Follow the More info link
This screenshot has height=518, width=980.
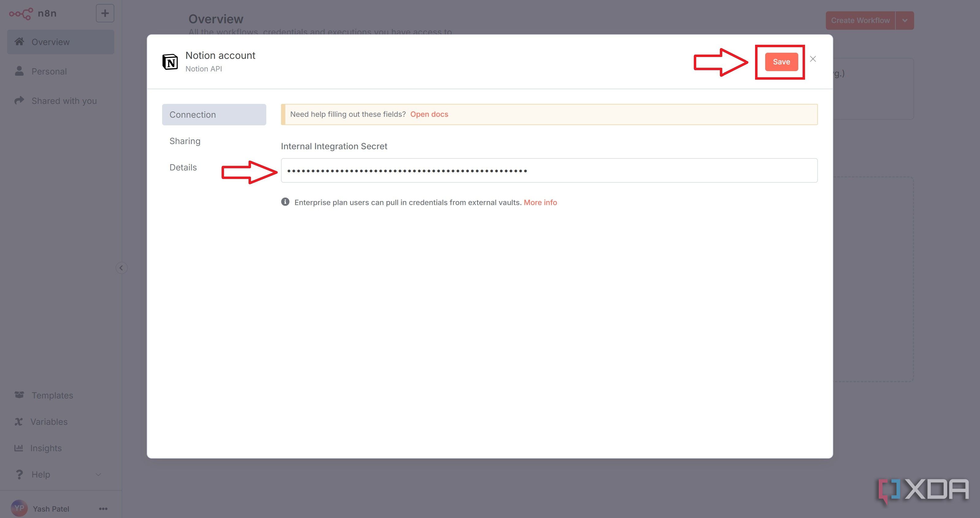click(x=540, y=203)
